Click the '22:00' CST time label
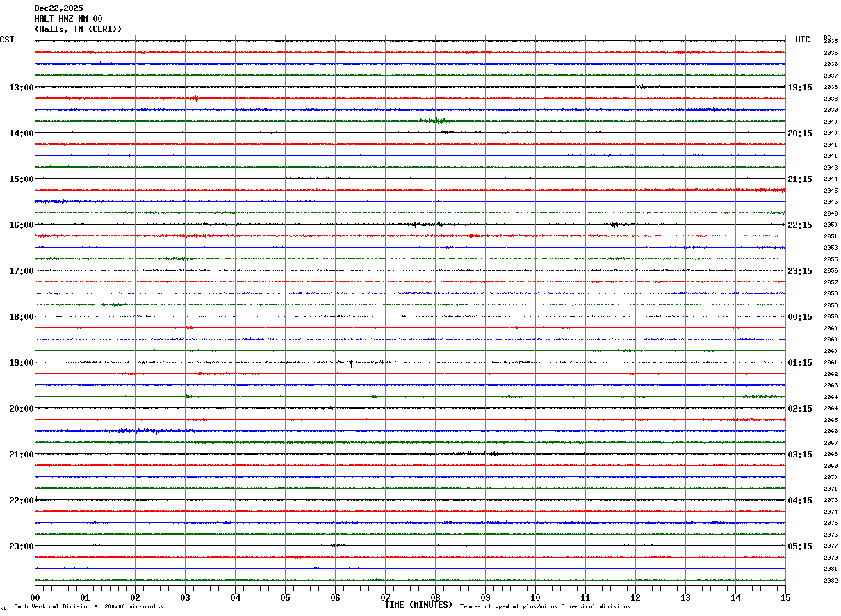The image size is (841, 616). point(21,501)
